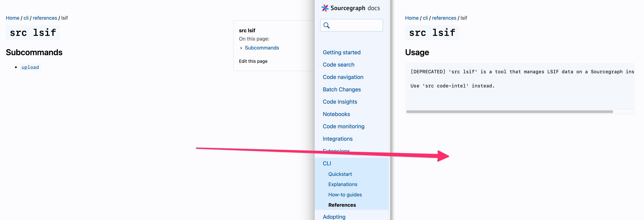Click Edit this page link
The width and height of the screenshot is (644, 220).
point(253,61)
